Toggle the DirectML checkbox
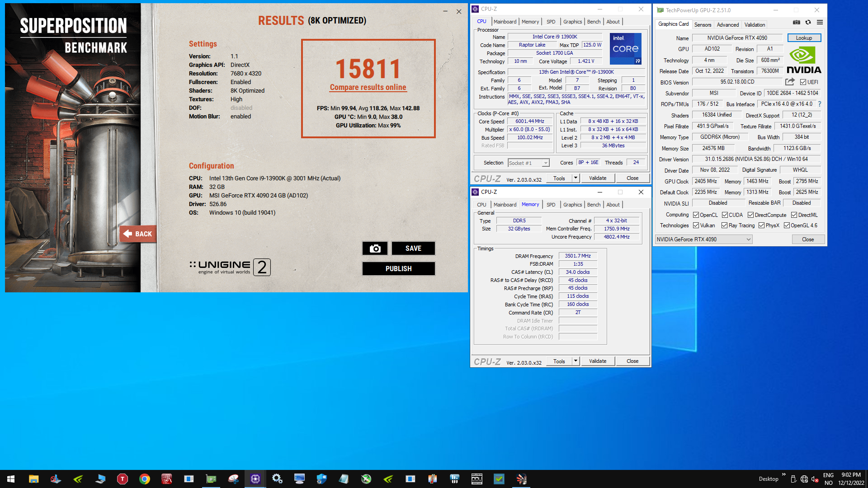This screenshot has height=488, width=868. pos(794,215)
